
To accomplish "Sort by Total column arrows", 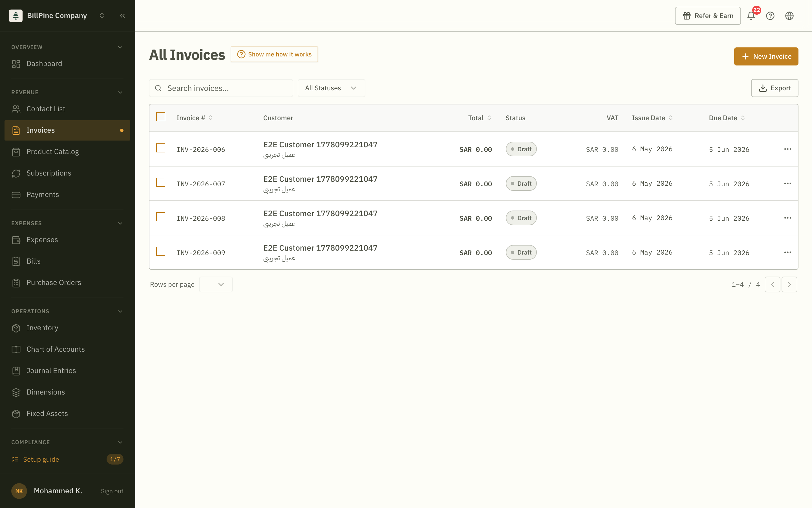I will 489,118.
